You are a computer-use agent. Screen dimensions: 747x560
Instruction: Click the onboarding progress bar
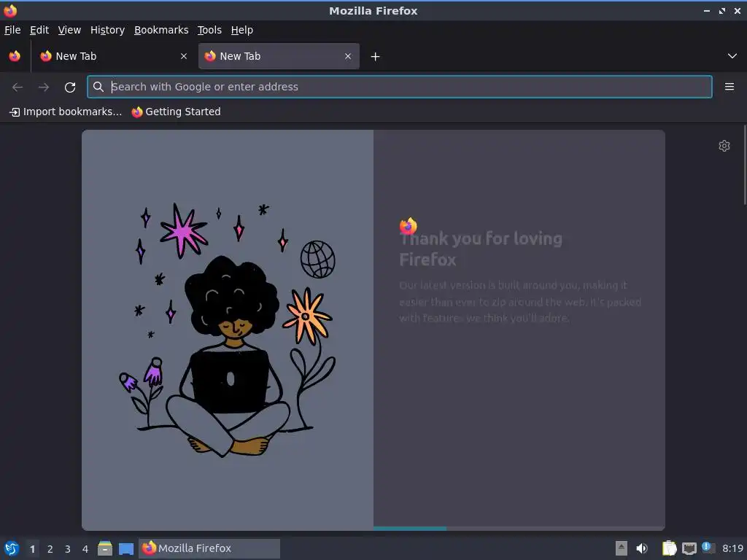(519, 529)
